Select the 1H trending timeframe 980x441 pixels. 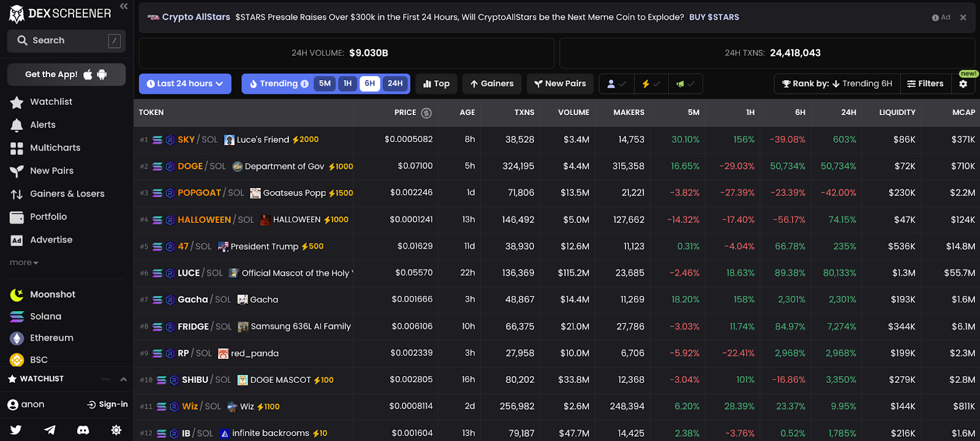click(347, 83)
